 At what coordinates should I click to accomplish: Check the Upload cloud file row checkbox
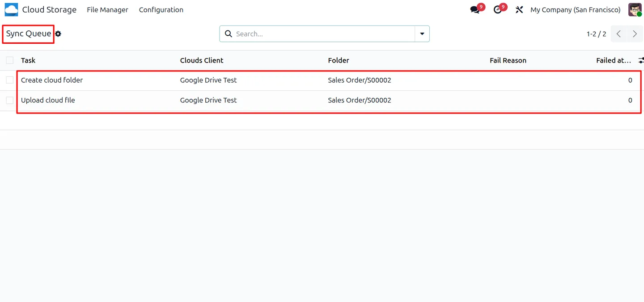[x=10, y=100]
